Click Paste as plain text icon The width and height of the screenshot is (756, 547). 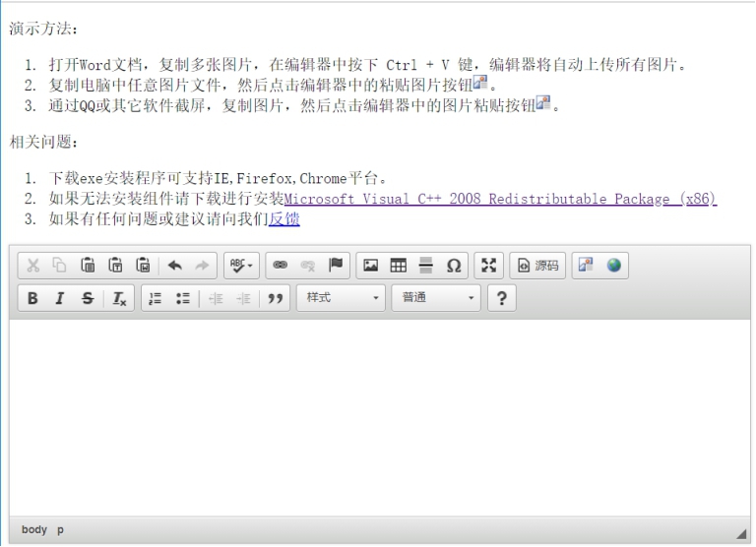[x=116, y=265]
